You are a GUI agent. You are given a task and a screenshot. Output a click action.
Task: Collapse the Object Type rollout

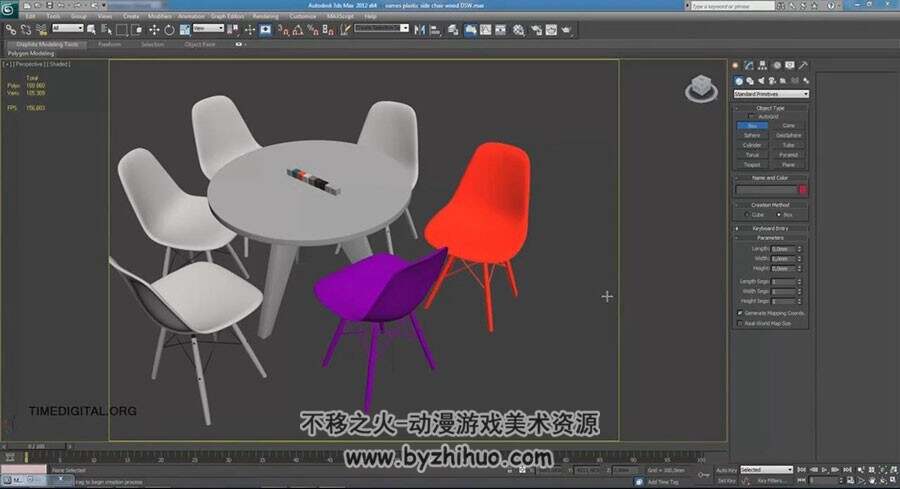click(x=770, y=108)
